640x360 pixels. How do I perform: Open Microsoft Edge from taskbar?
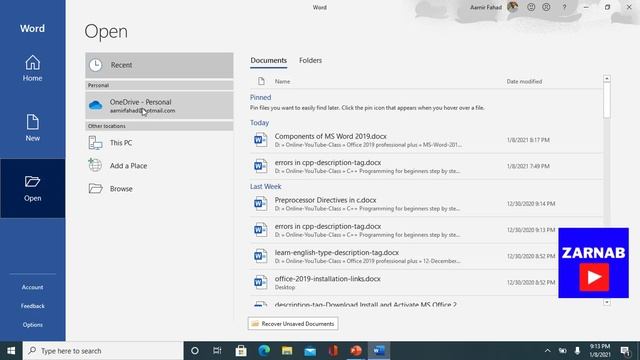coord(264,351)
